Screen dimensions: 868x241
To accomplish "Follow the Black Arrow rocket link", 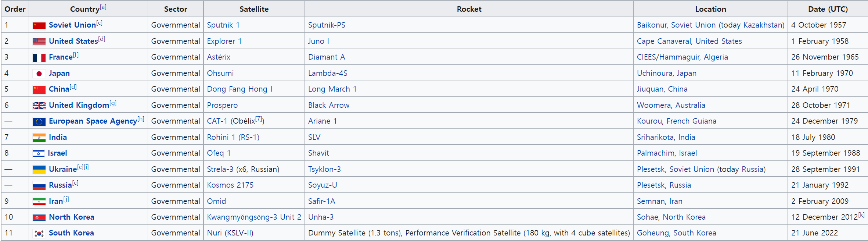I will pos(329,105).
